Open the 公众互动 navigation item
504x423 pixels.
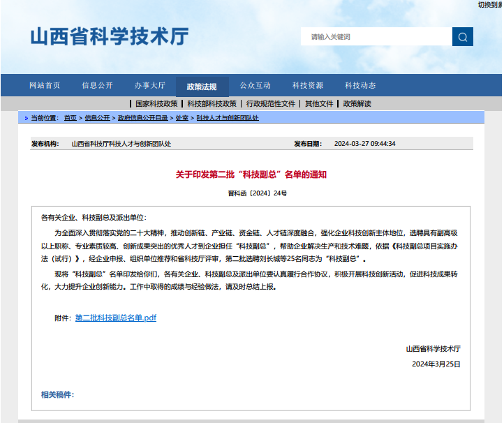click(255, 86)
